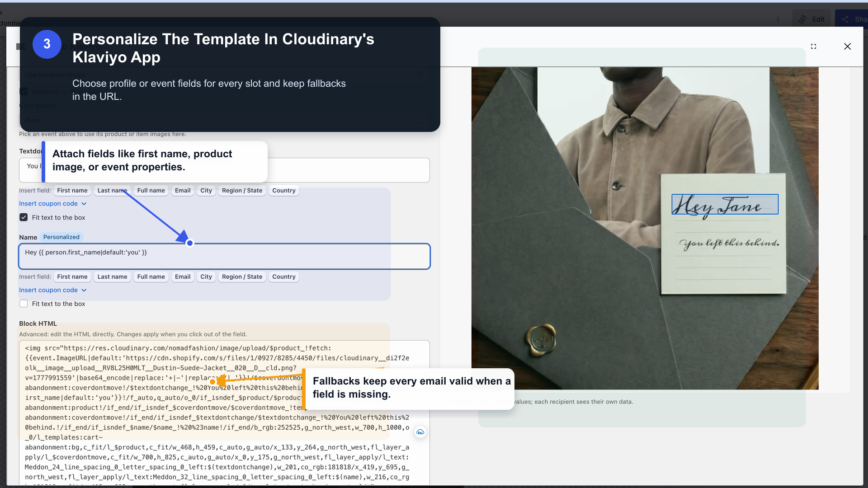868x488 pixels.
Task: Expand Insert coupon code above Name field
Action: (53, 204)
